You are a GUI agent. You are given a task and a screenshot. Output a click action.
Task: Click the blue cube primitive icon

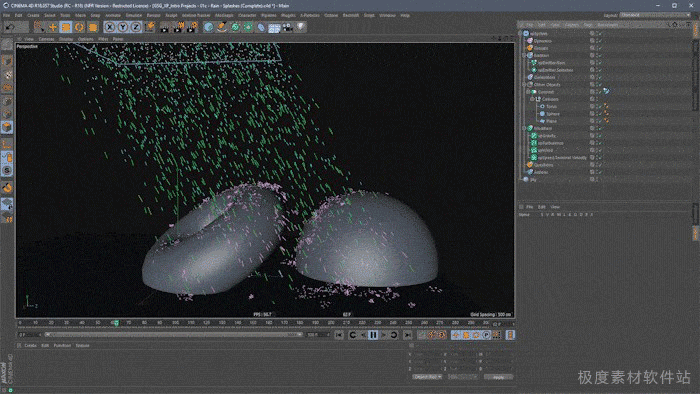click(x=208, y=27)
